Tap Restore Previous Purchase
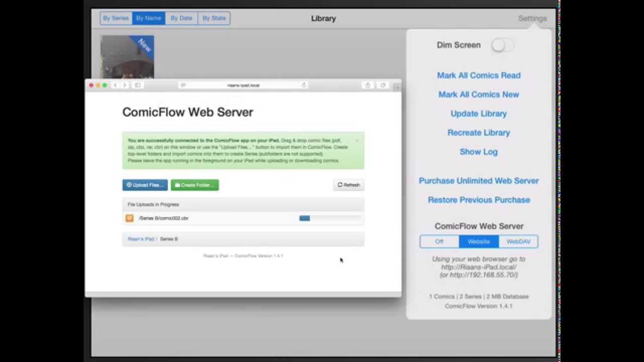This screenshot has width=644, height=362. (479, 200)
